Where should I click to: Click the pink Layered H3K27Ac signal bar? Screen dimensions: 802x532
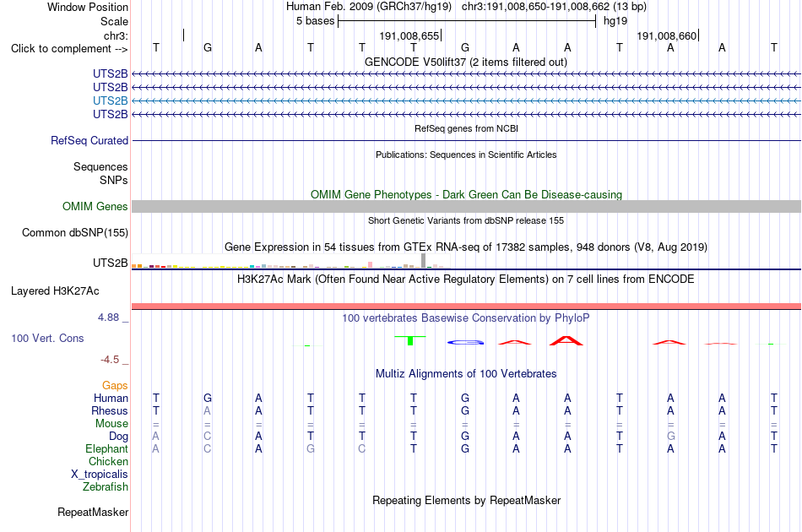coord(466,307)
